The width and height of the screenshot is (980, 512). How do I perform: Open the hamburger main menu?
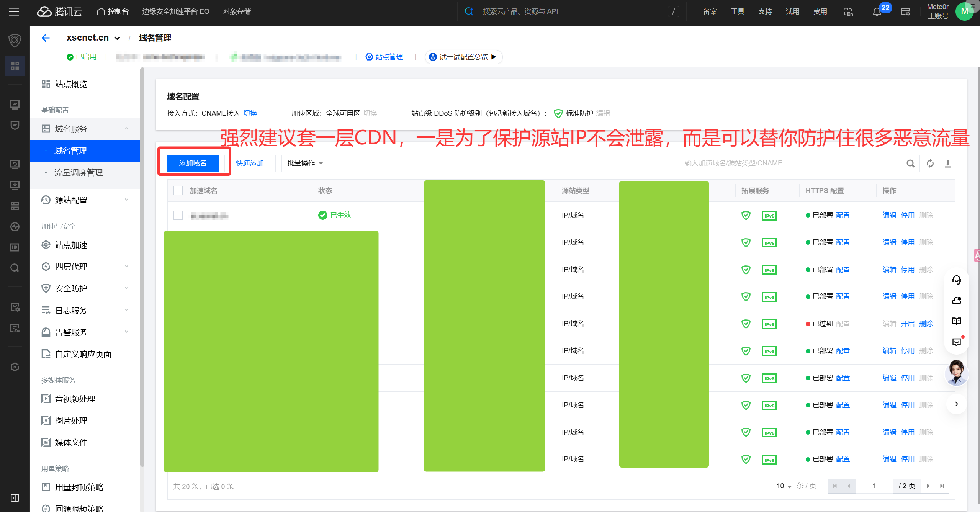click(14, 11)
